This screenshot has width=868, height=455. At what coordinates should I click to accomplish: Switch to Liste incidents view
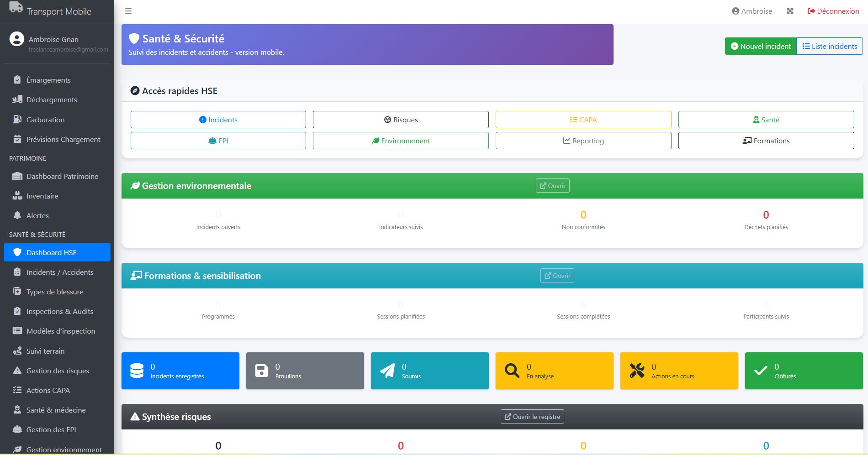click(830, 46)
